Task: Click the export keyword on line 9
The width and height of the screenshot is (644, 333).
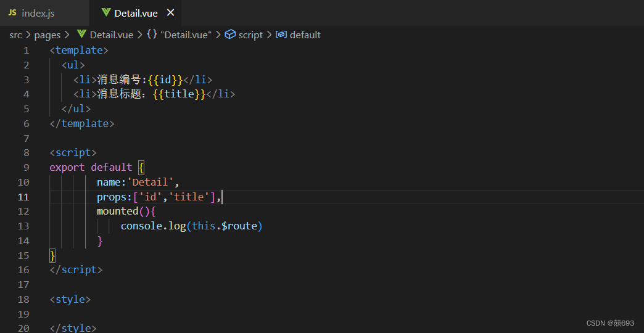Action: (x=67, y=168)
